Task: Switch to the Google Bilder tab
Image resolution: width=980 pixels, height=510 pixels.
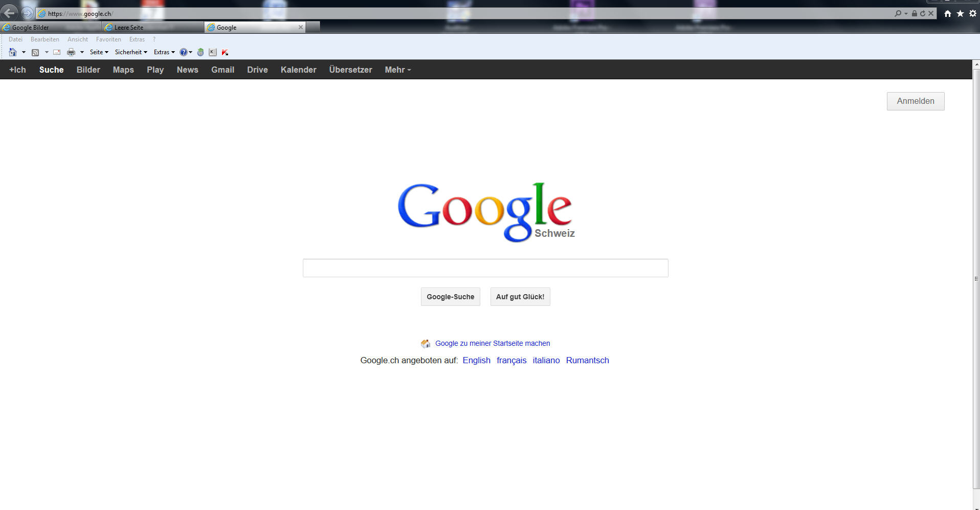Action: click(x=51, y=28)
